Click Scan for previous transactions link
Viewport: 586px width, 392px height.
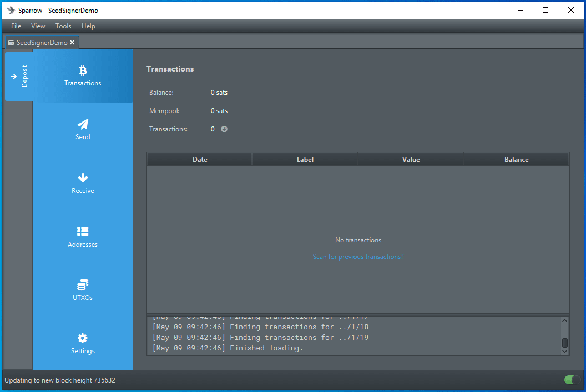coord(358,257)
